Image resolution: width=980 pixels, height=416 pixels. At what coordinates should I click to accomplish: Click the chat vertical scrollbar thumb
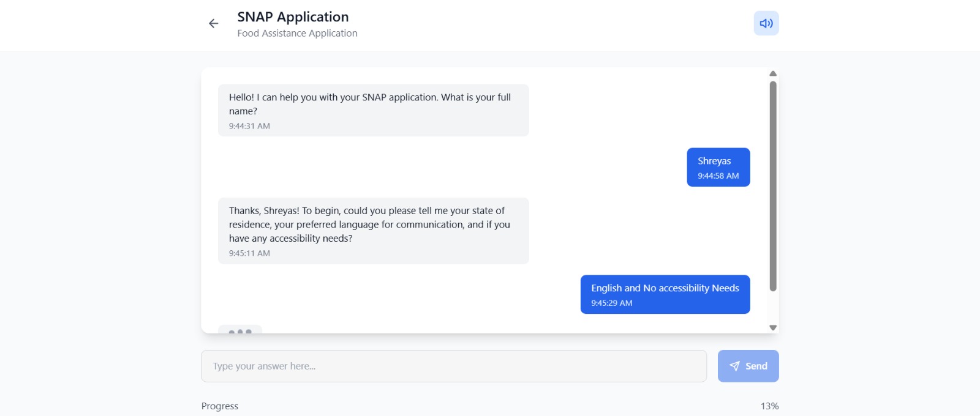tap(773, 184)
